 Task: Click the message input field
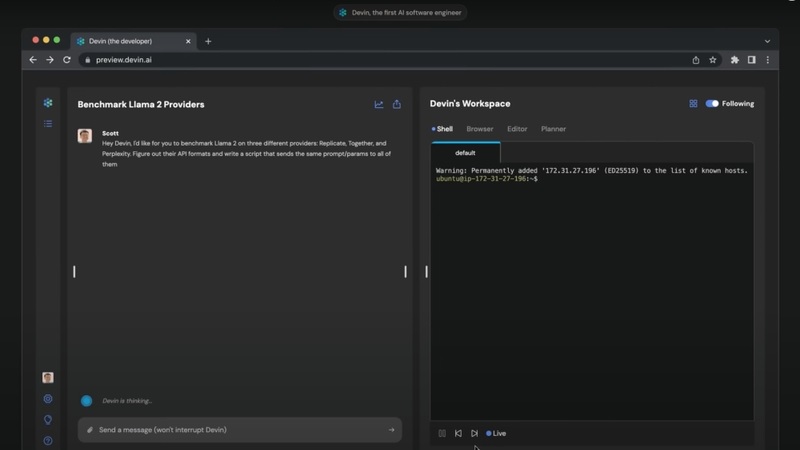(x=240, y=430)
